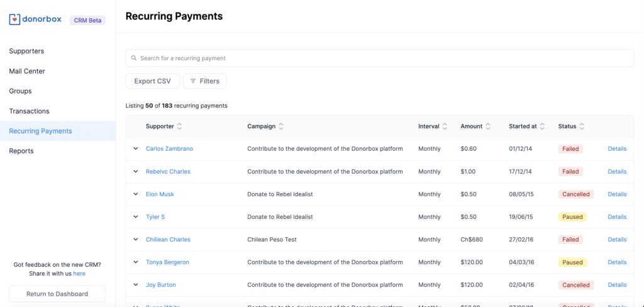This screenshot has height=307, width=644.
Task: Expand the Elon Musk row
Action: click(x=135, y=194)
